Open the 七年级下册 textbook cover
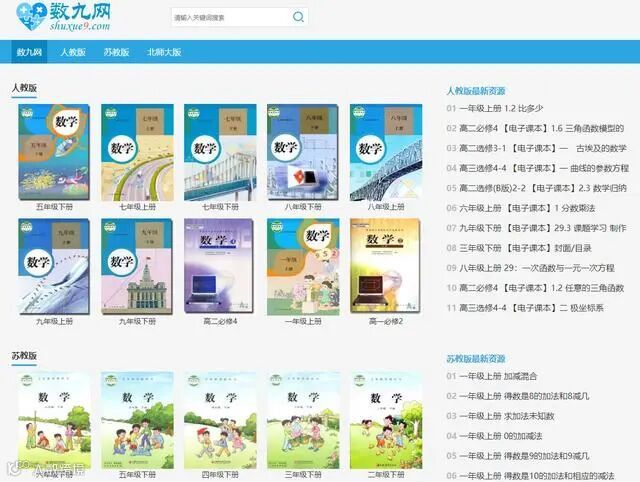640x482 pixels. 220,152
